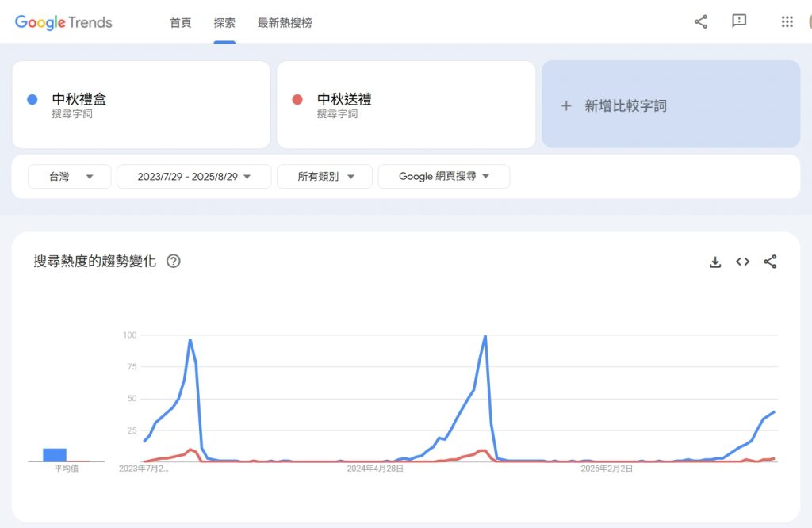Click the 2024年4月28日 axis label

point(375,469)
